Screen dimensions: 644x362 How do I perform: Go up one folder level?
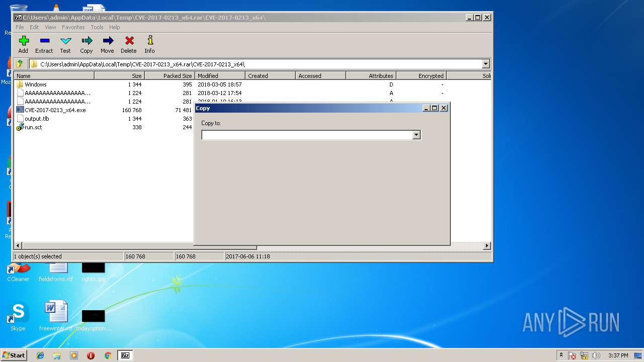[x=20, y=64]
